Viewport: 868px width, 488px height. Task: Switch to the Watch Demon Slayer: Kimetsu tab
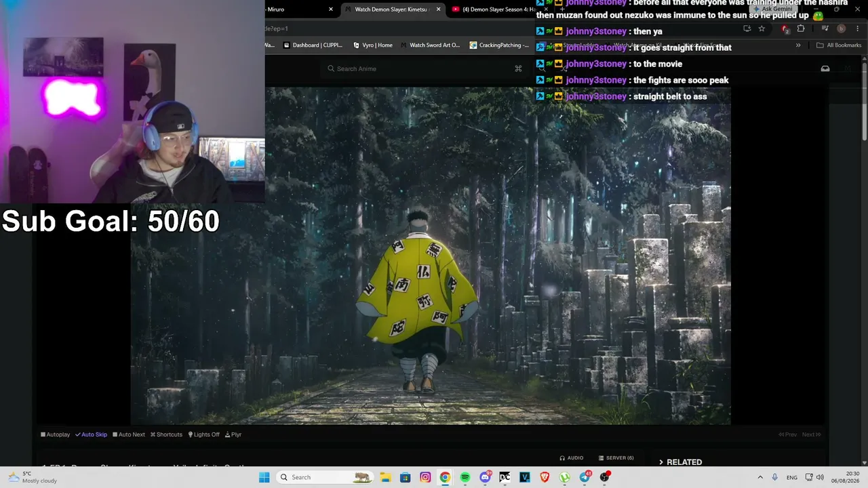pos(391,9)
